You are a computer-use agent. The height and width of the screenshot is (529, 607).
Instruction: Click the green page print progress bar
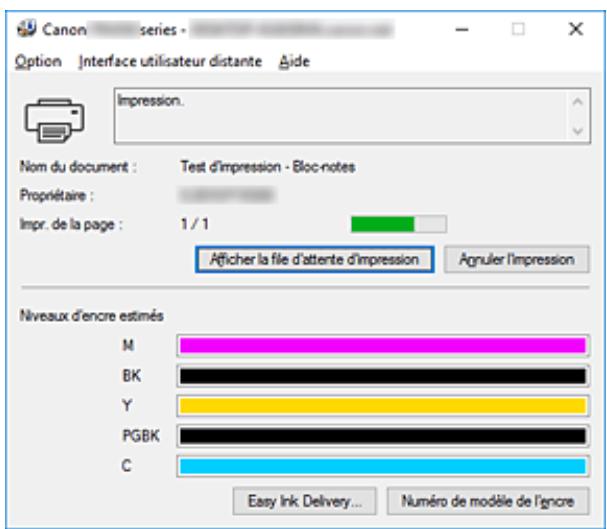coord(399,224)
